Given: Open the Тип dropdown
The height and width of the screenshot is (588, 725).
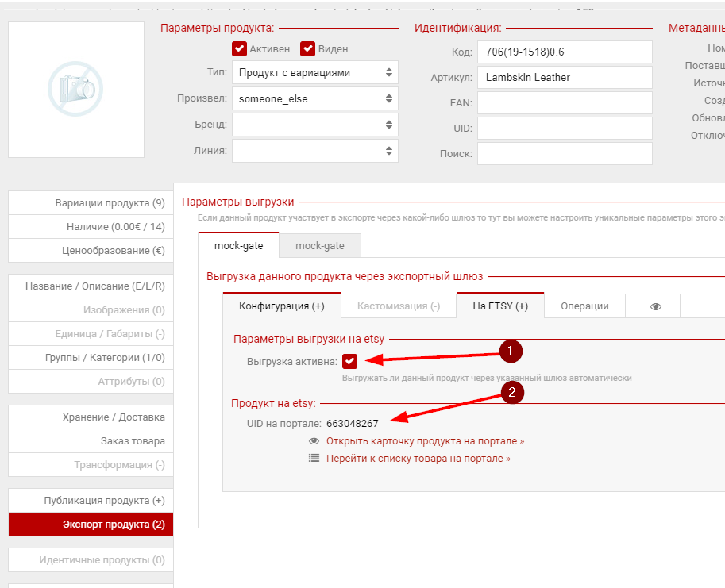Looking at the screenshot, I should point(314,73).
